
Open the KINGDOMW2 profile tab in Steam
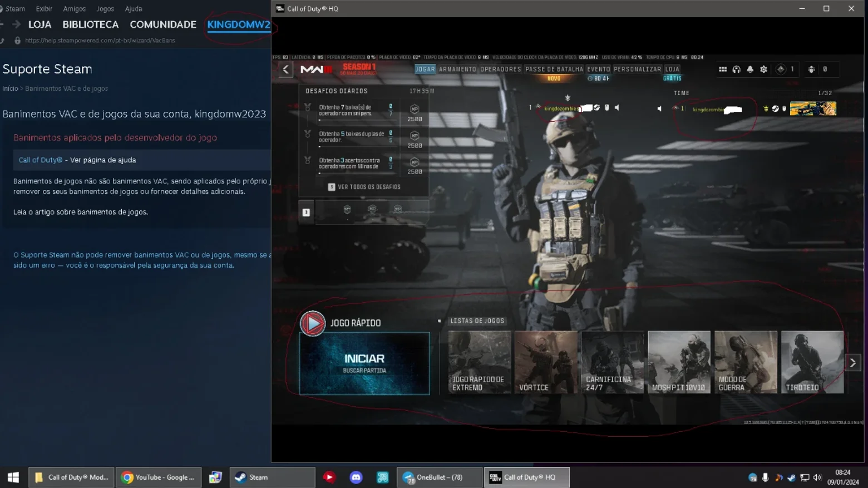point(239,24)
